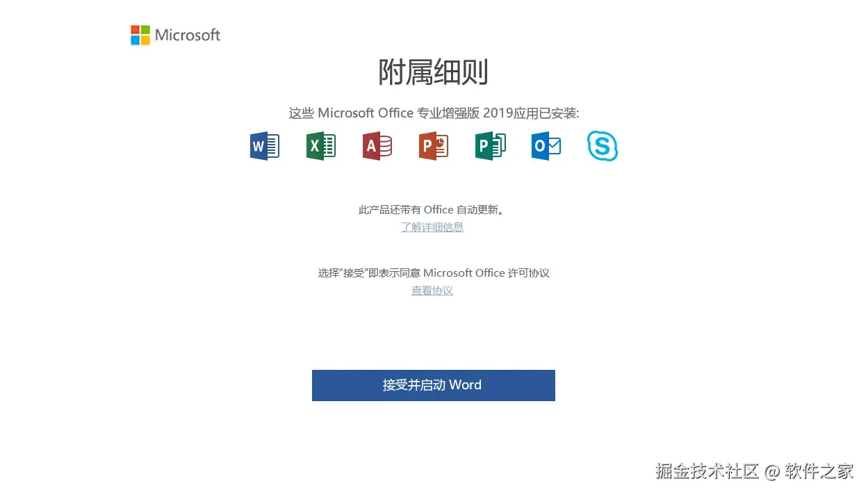Click the Publisher application icon
This screenshot has height=495, width=868.
490,146
